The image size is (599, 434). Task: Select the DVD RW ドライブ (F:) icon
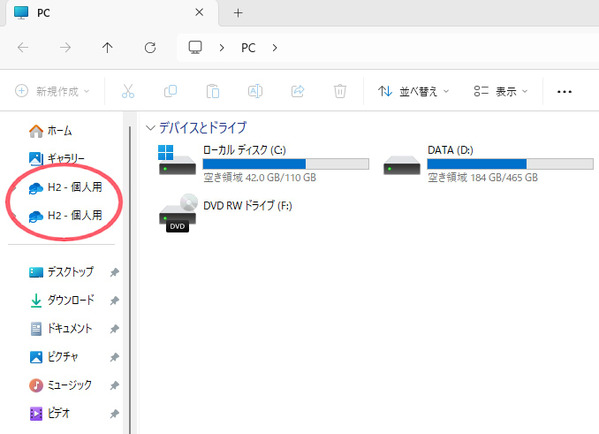coord(178,213)
